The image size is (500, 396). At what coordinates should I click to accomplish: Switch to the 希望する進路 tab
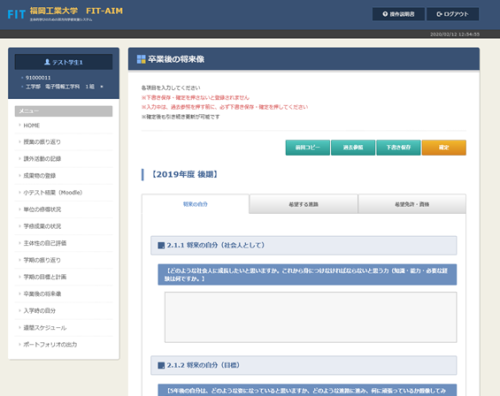pyautogui.click(x=303, y=204)
